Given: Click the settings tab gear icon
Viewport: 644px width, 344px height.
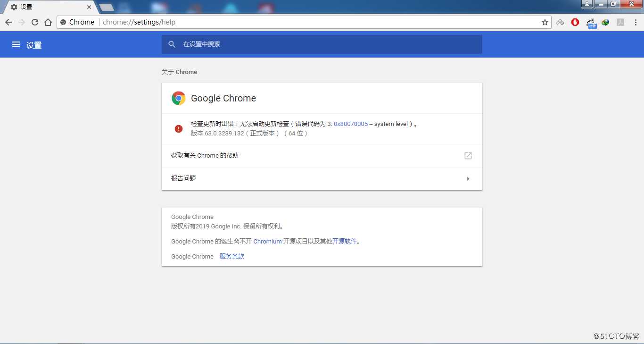Looking at the screenshot, I should [x=14, y=7].
